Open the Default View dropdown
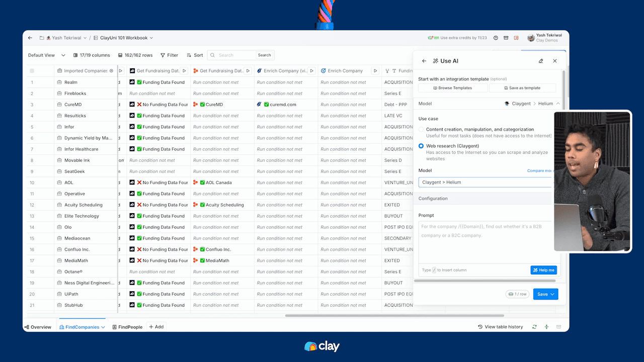 46,55
